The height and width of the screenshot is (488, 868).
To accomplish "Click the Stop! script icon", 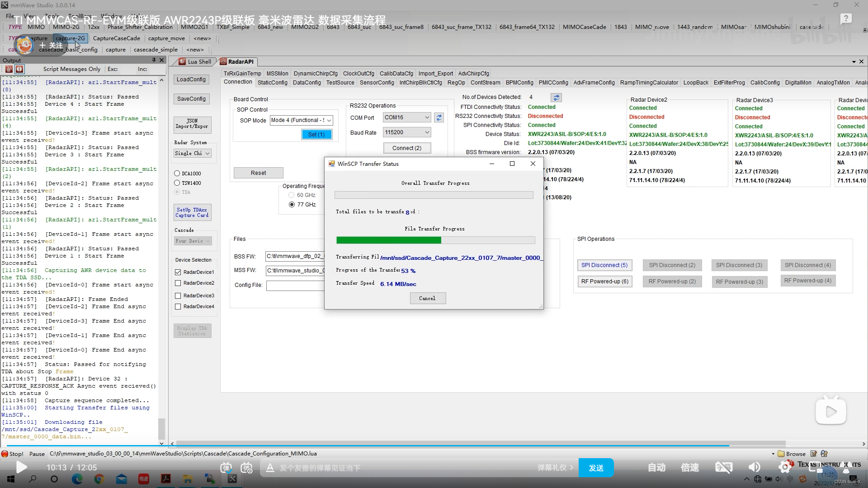I will click(x=5, y=454).
